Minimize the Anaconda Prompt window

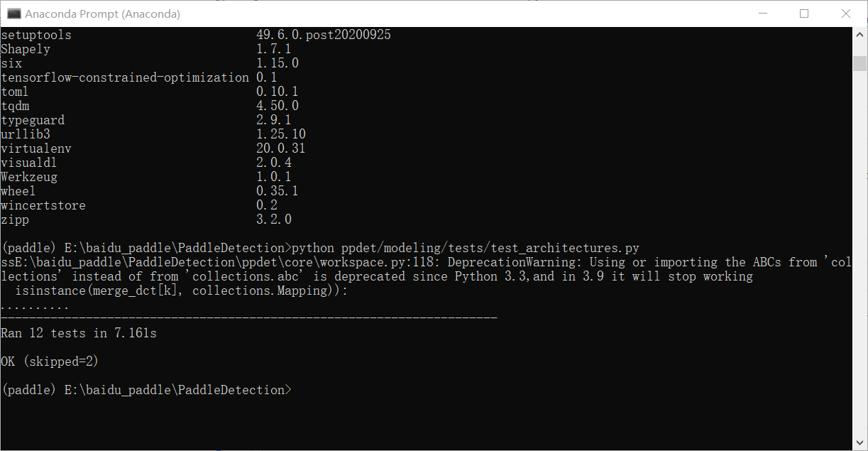pyautogui.click(x=762, y=13)
